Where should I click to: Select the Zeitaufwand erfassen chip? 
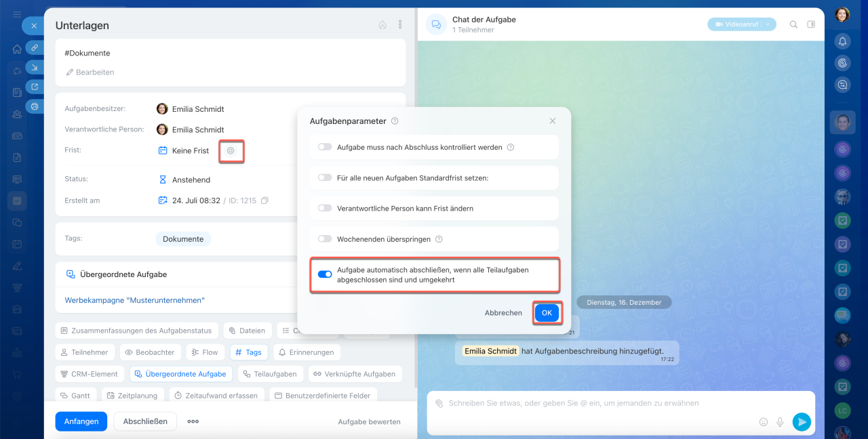click(x=216, y=396)
